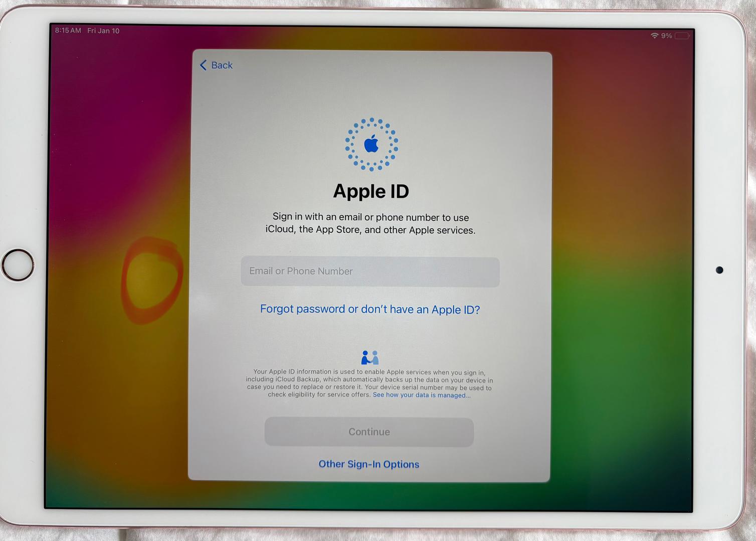Tap the Wi-Fi status icon

click(x=654, y=36)
